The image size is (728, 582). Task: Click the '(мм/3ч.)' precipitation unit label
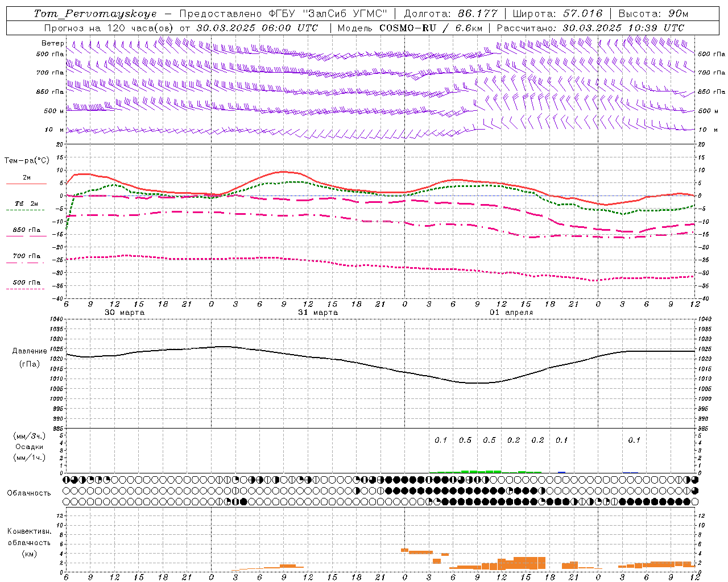pos(30,436)
